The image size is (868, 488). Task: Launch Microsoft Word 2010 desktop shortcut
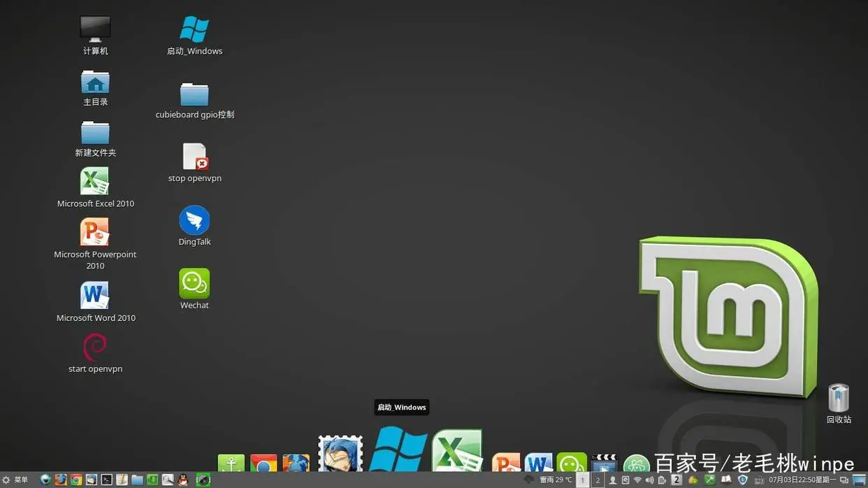click(x=96, y=302)
